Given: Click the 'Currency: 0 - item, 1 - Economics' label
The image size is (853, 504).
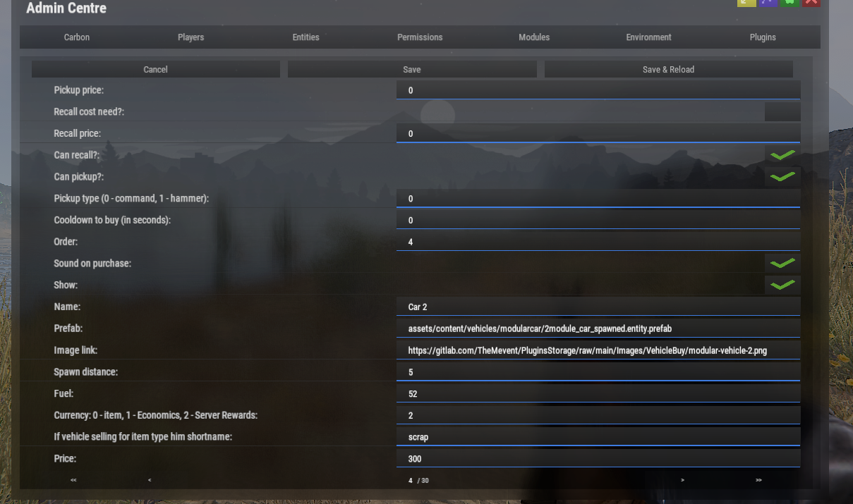Looking at the screenshot, I should pos(156,415).
